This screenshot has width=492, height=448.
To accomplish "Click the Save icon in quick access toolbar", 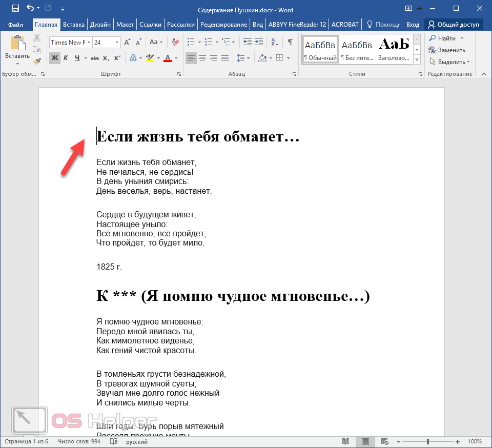I will coord(15,8).
